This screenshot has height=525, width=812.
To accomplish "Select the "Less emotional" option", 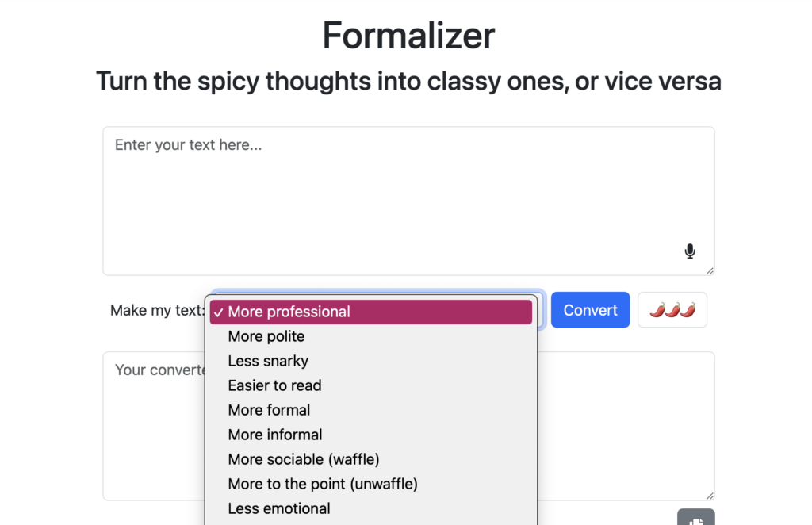I will click(x=279, y=508).
